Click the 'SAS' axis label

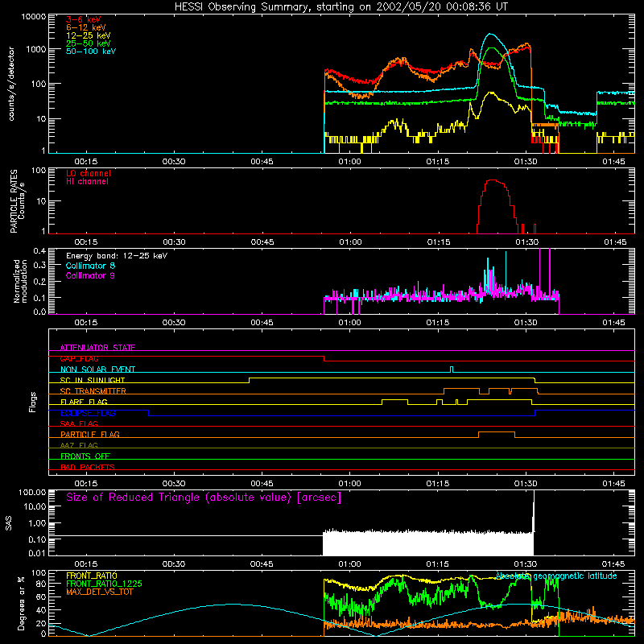tap(8, 522)
